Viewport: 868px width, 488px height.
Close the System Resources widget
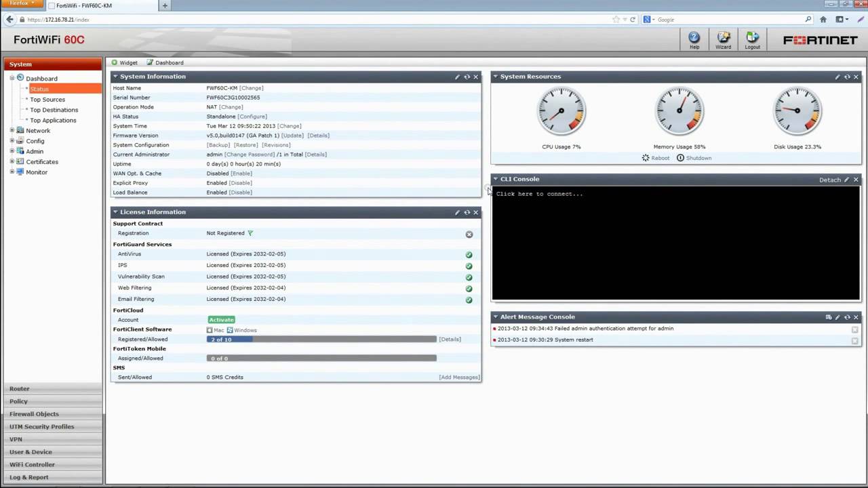pos(856,77)
